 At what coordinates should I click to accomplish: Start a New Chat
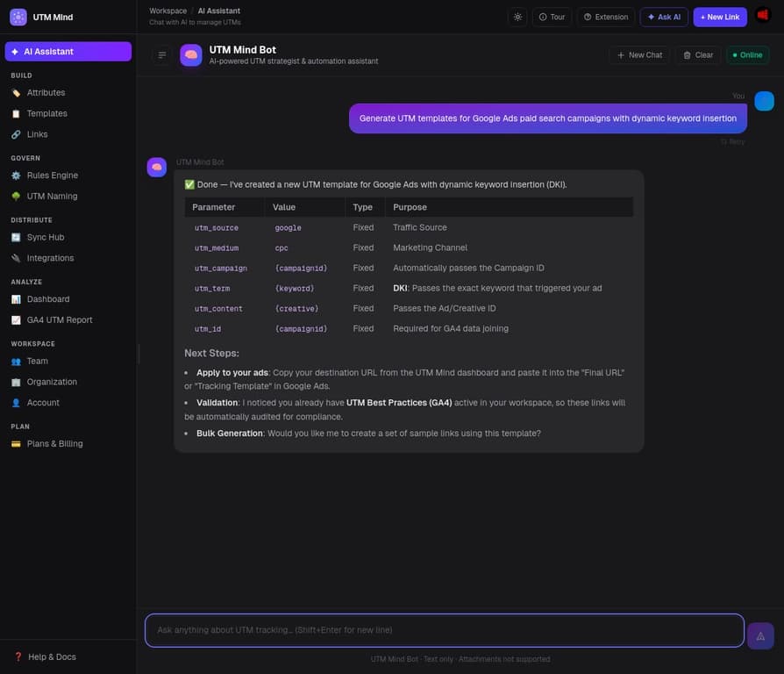(638, 54)
